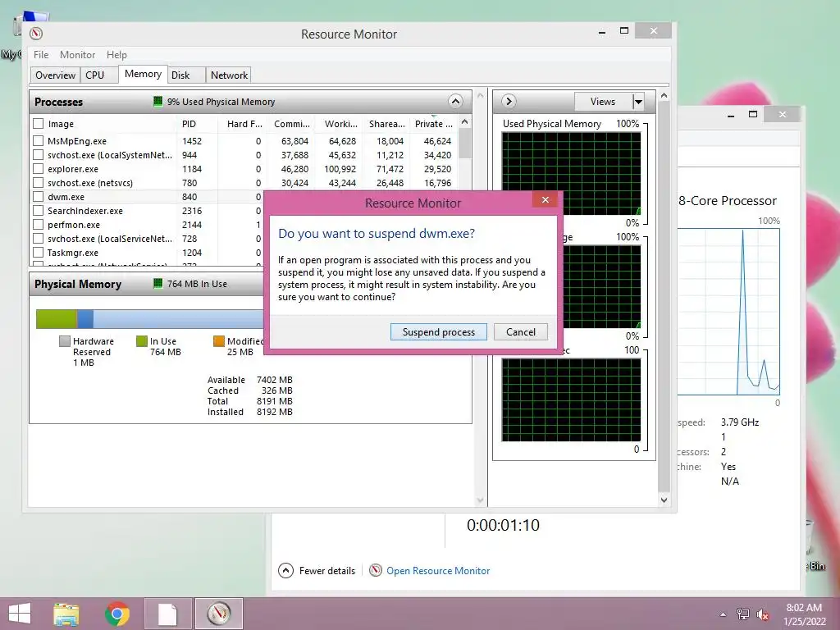Switch to the Overview tab
Image resolution: width=840 pixels, height=630 pixels.
(55, 75)
